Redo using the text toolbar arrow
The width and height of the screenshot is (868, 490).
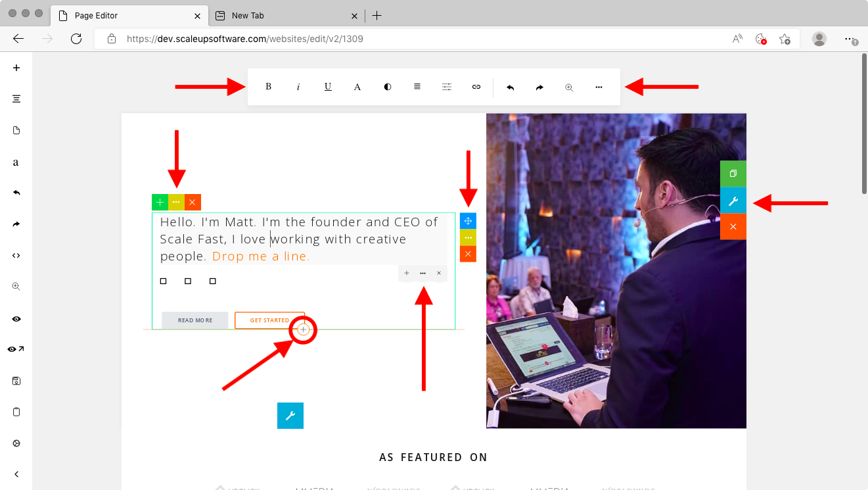click(539, 87)
